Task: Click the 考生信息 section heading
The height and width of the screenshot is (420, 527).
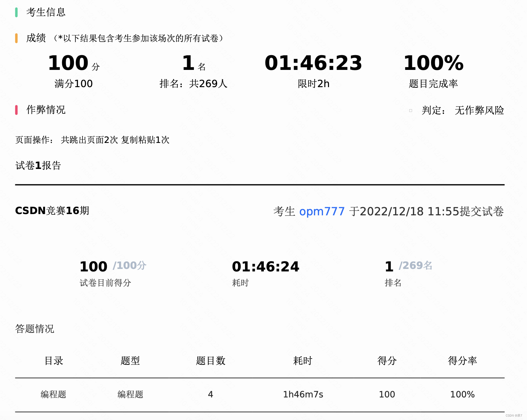Action: pyautogui.click(x=46, y=12)
